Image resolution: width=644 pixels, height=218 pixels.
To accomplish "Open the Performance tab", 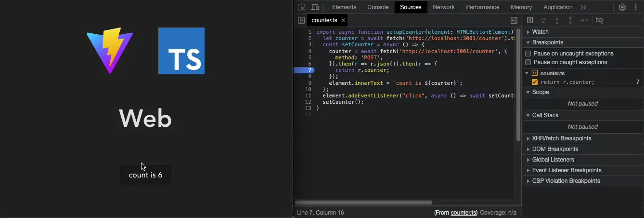I will [483, 7].
